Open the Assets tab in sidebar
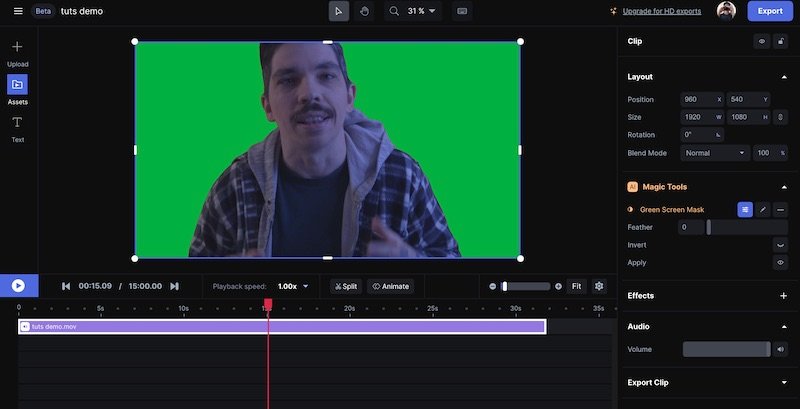The height and width of the screenshot is (409, 800). 17,85
